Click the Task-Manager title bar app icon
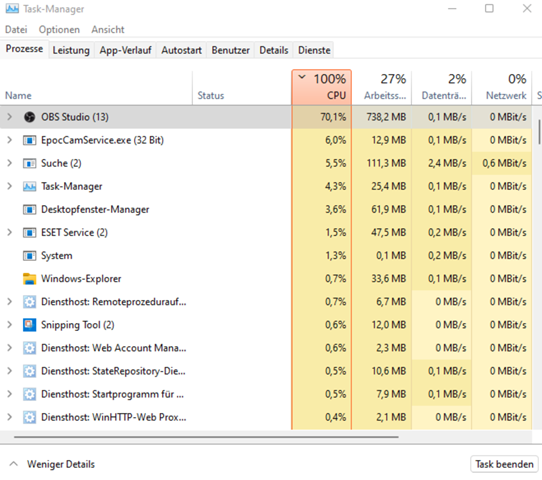Viewport: 542px width, 480px height. point(12,8)
